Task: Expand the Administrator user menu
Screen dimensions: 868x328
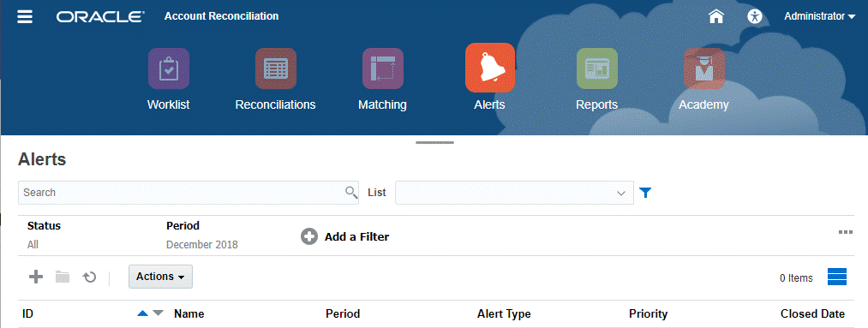Action: pos(820,16)
